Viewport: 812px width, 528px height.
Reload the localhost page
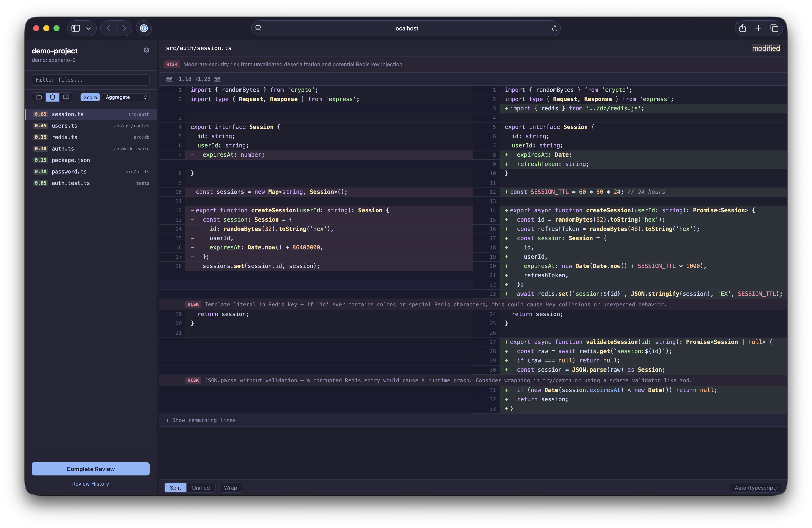tap(554, 29)
